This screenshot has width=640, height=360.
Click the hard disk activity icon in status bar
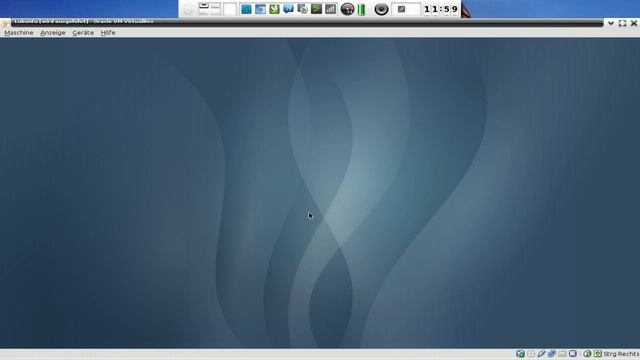coord(520,354)
